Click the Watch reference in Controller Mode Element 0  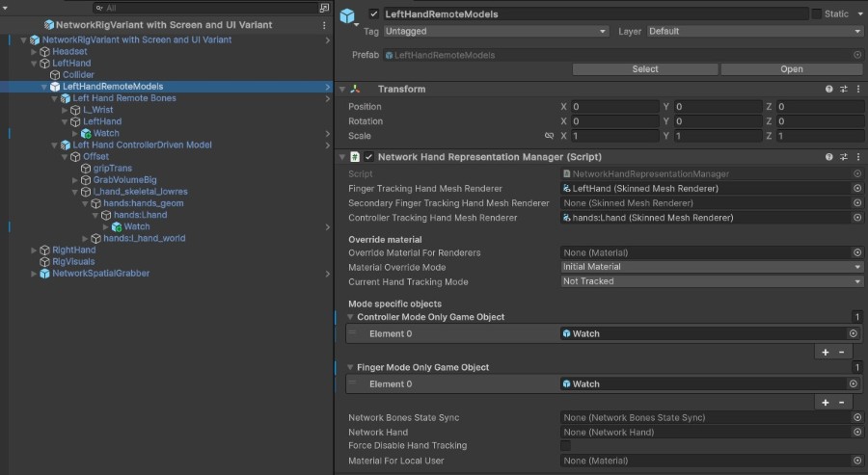(x=704, y=333)
